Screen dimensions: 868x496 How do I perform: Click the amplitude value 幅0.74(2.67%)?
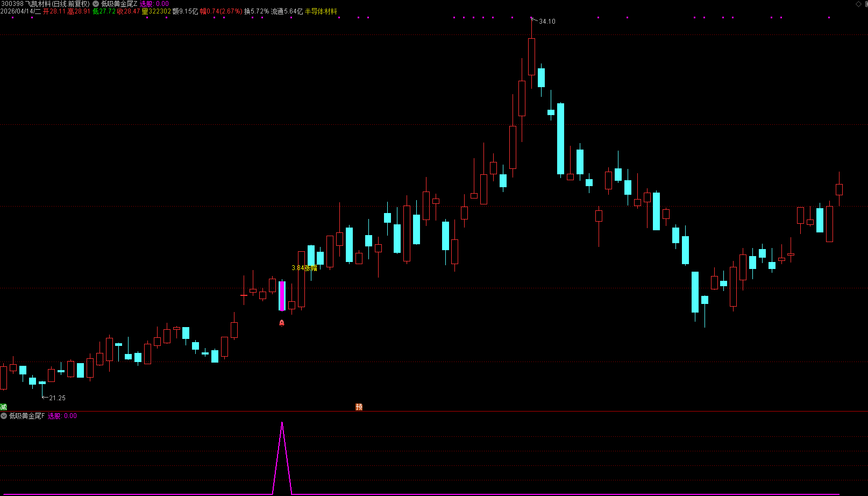tap(221, 11)
